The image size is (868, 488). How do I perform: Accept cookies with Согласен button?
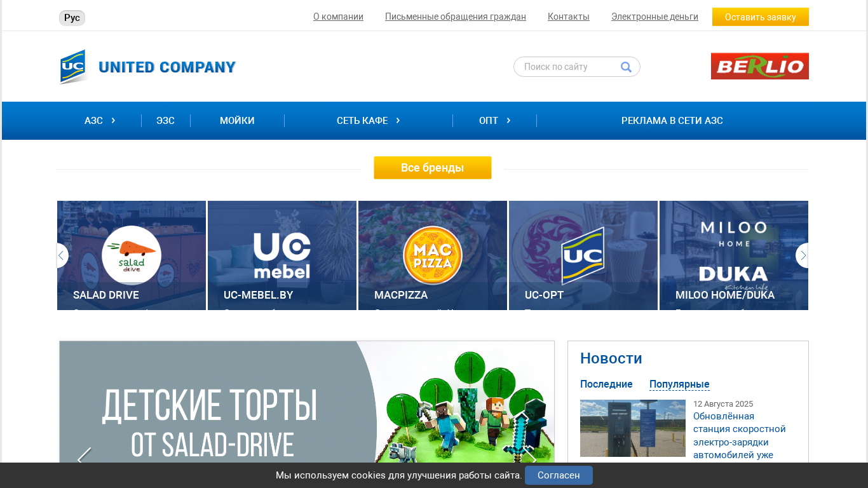coord(559,475)
